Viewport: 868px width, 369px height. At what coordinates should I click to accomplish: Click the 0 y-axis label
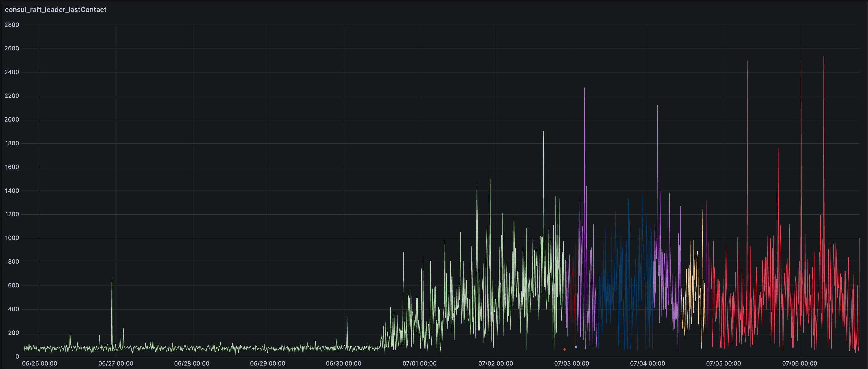click(17, 356)
